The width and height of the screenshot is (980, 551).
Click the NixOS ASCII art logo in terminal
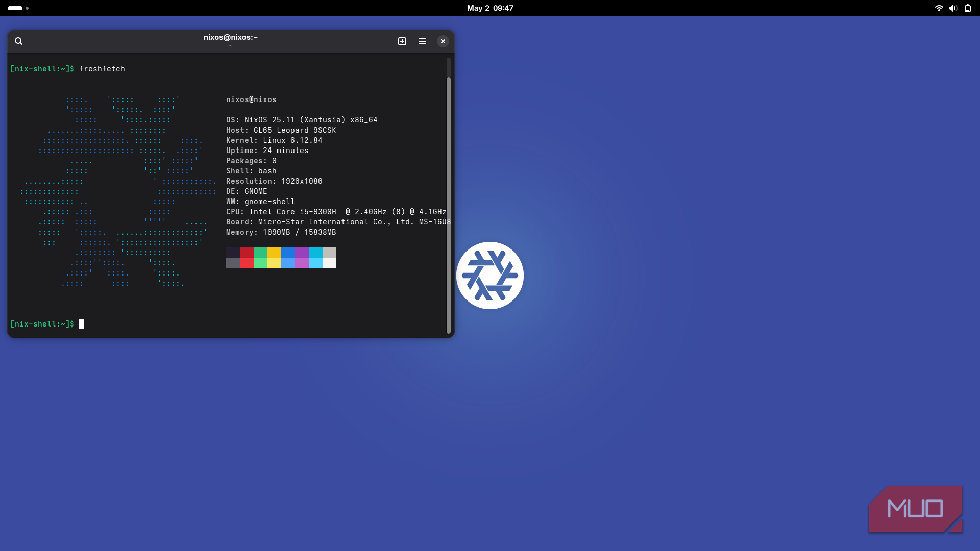coord(118,191)
